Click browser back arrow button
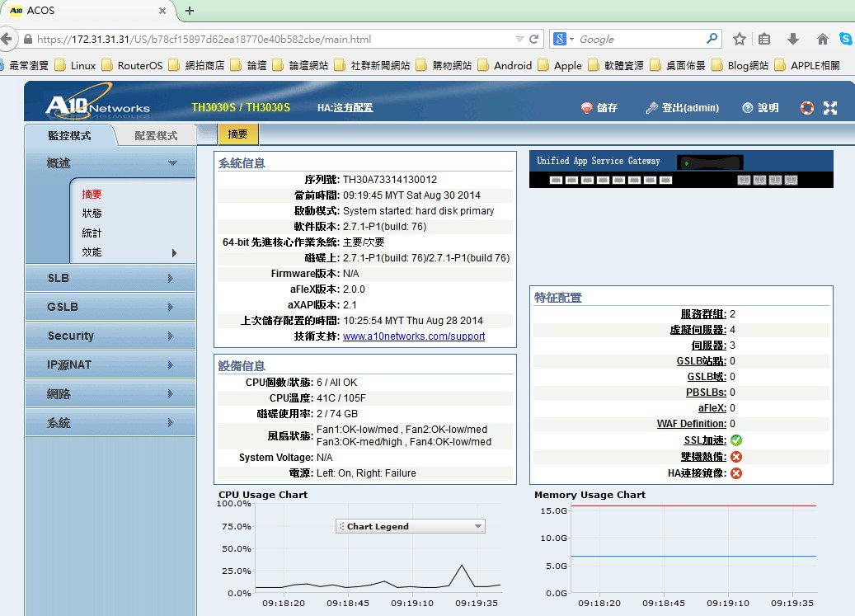 [x=6, y=40]
